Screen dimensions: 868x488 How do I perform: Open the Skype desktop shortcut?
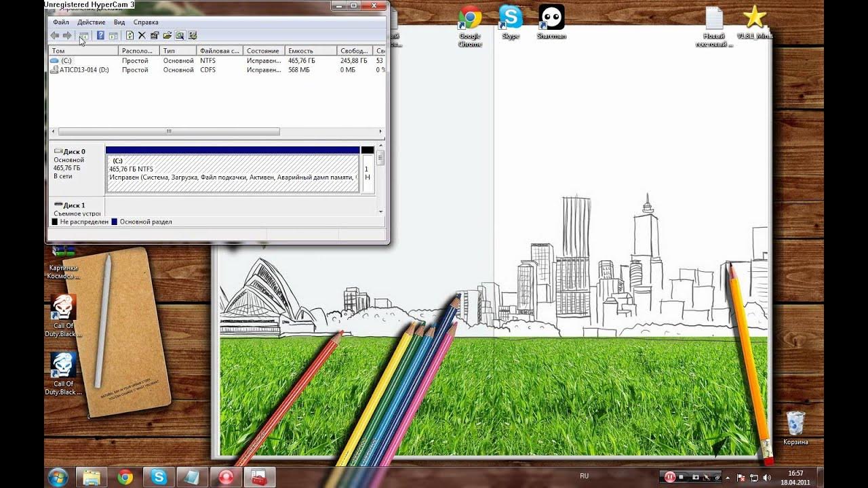coord(510,22)
